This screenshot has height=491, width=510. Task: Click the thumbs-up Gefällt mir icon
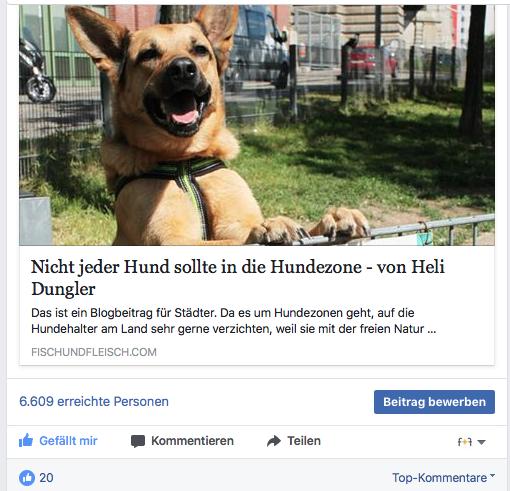(26, 441)
